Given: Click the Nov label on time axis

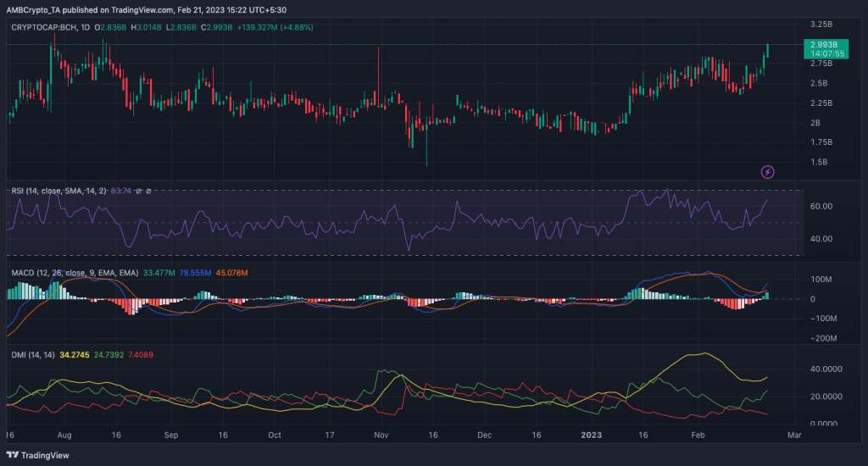Looking at the screenshot, I should pos(380,435).
